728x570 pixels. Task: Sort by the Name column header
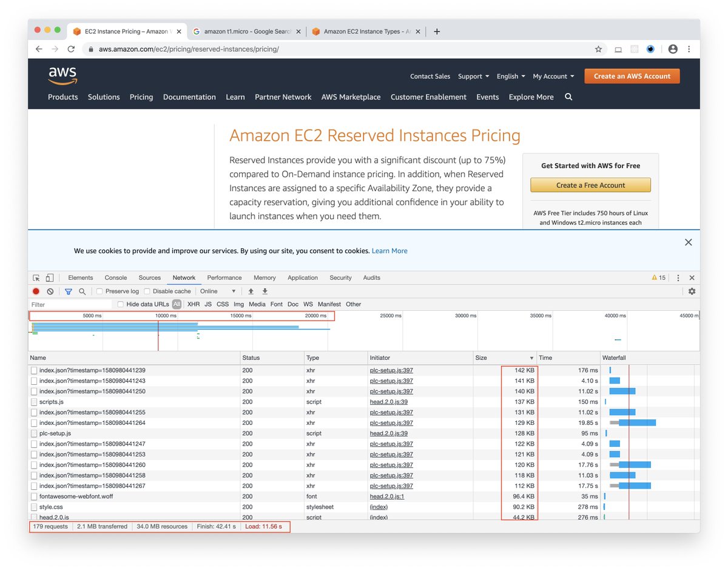134,358
